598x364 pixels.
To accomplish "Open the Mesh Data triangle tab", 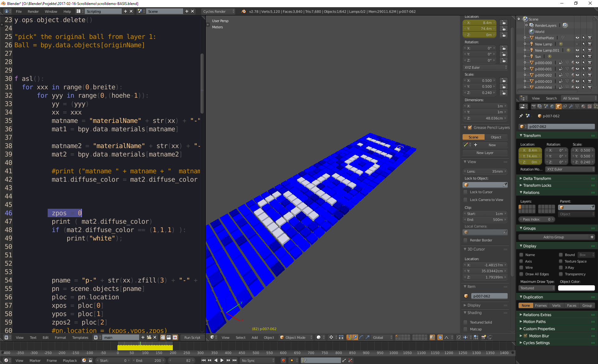I will pyautogui.click(x=577, y=106).
